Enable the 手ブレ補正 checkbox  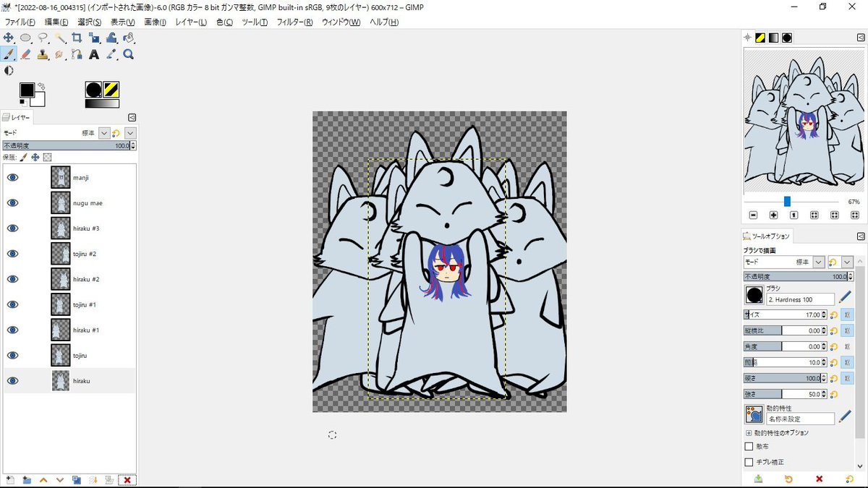(x=749, y=462)
